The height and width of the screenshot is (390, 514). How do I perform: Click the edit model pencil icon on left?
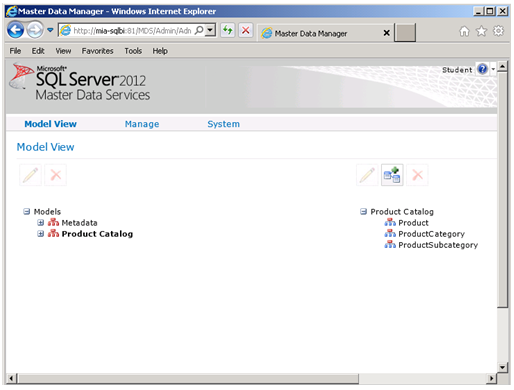point(30,175)
